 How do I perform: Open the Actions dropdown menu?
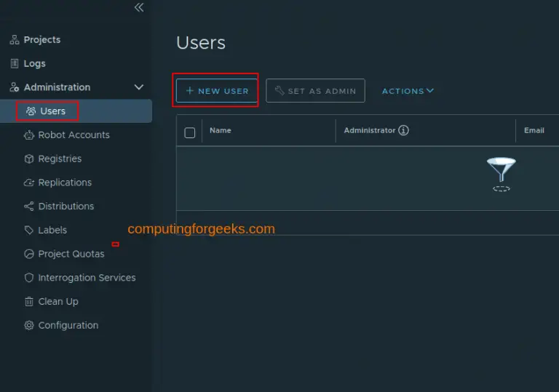tap(408, 91)
